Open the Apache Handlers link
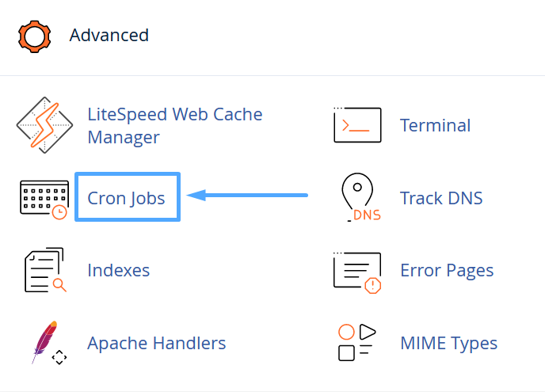Viewport: 545px width, 392px height. (156, 343)
